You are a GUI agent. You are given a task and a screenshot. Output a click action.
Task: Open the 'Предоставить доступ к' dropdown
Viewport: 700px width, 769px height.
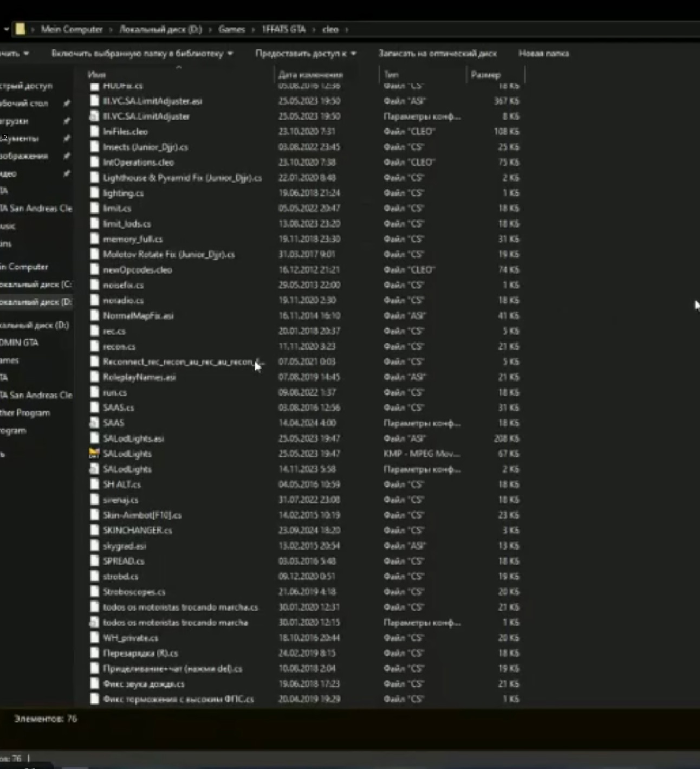click(306, 54)
